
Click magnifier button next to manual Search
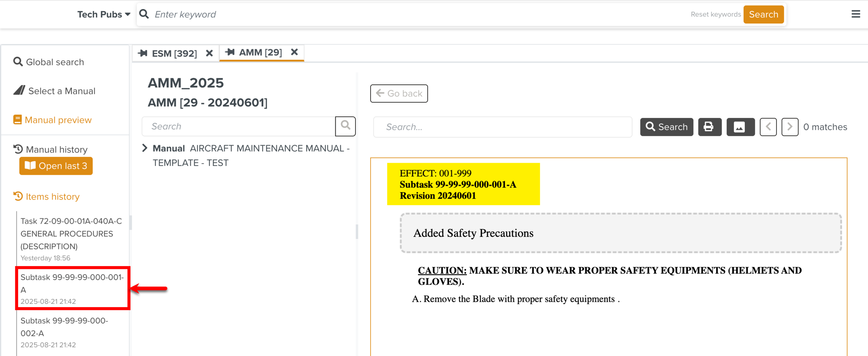pos(345,126)
